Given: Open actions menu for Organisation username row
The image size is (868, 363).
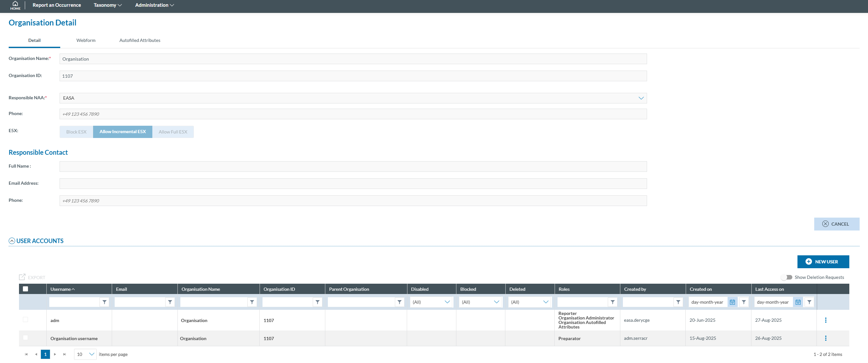Looking at the screenshot, I should click(x=825, y=338).
